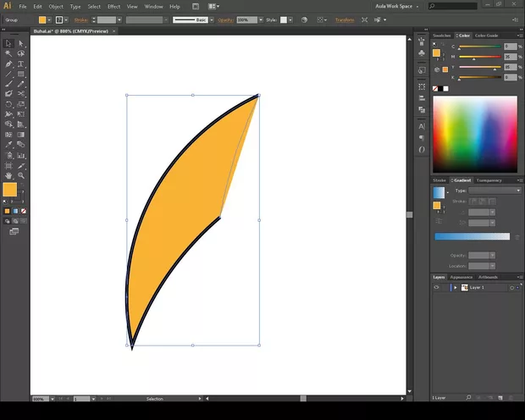Select the Pen tool
This screenshot has width=525, height=420.
click(8, 64)
